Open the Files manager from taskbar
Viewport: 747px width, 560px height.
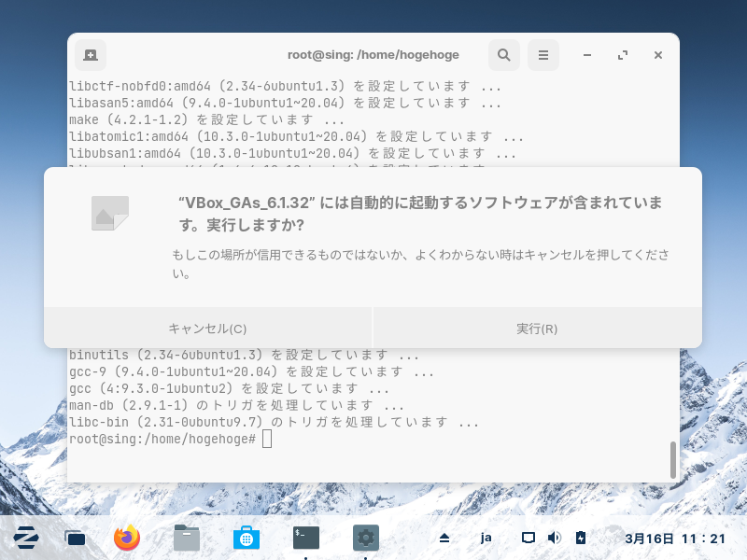[x=187, y=539]
